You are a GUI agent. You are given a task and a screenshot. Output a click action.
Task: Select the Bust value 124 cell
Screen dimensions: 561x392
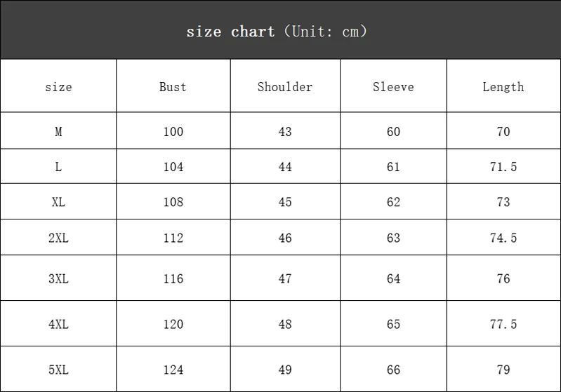[x=173, y=370]
